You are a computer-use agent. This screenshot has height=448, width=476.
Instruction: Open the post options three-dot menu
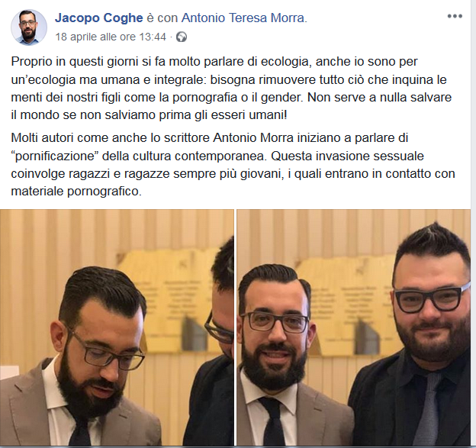pyautogui.click(x=455, y=16)
